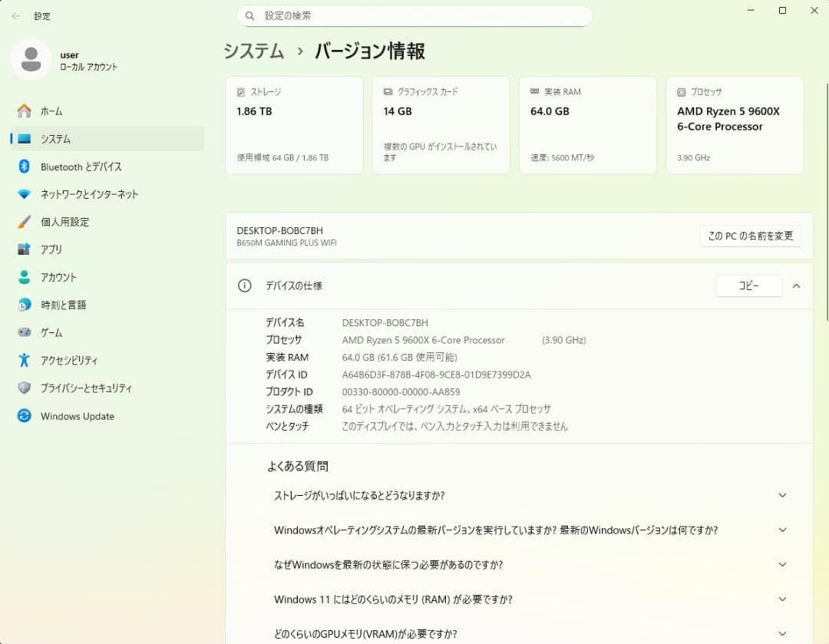Click the info icon next to デバイスの仕様

point(244,285)
